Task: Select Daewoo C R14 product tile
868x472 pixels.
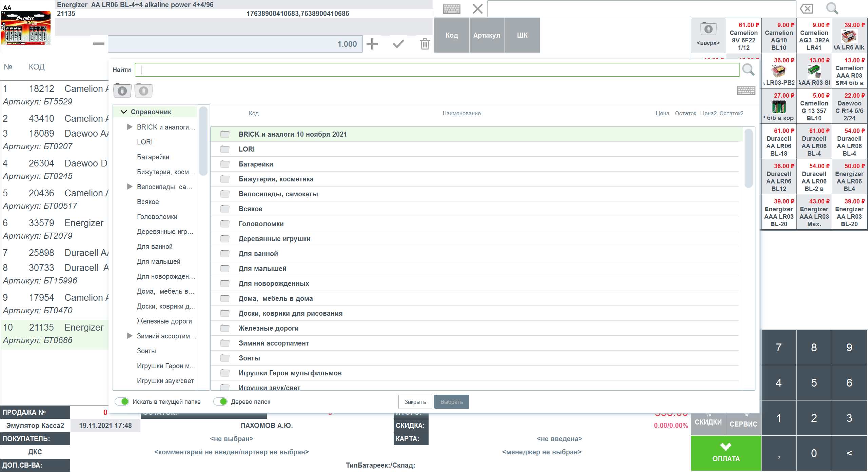Action: click(x=849, y=106)
